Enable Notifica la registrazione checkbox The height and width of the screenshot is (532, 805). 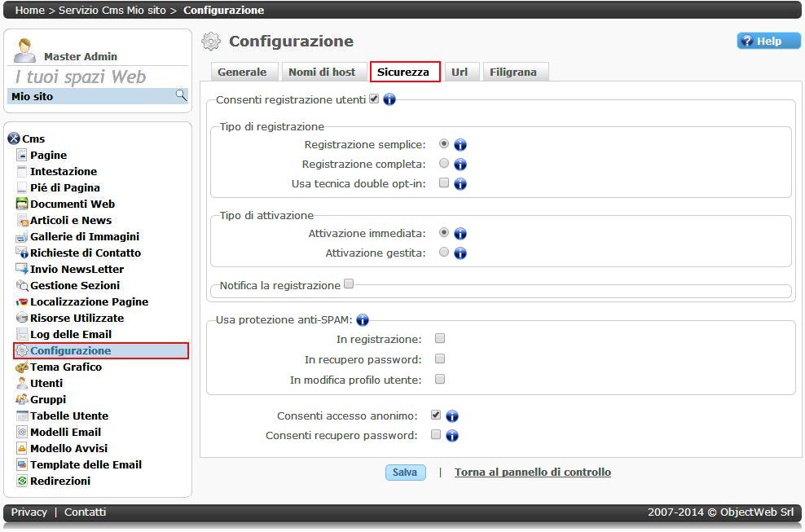[349, 284]
